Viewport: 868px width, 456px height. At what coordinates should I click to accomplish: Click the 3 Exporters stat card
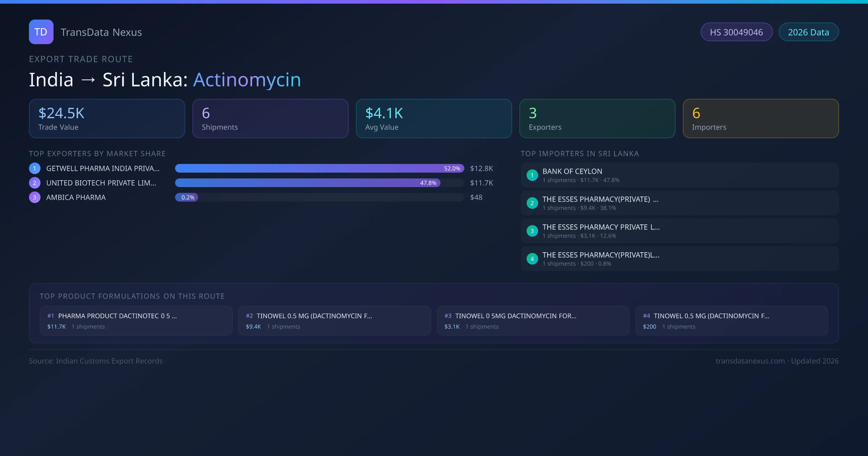pyautogui.click(x=597, y=119)
